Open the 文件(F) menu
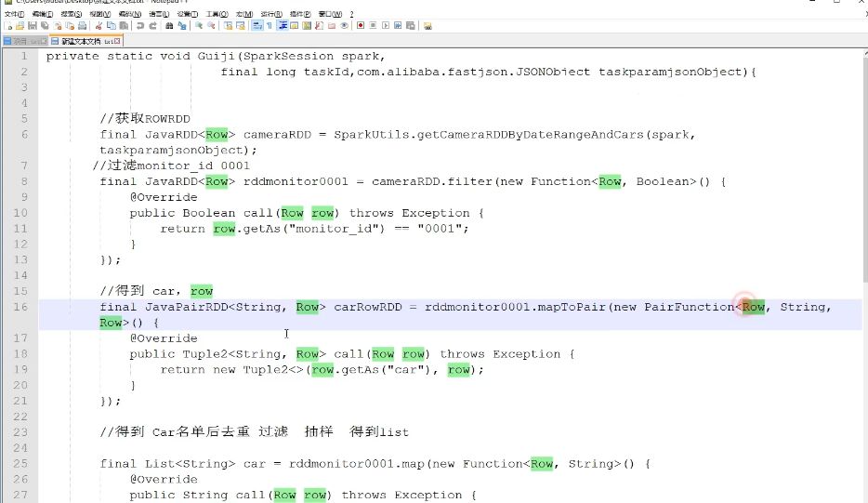The height and width of the screenshot is (503, 868). [x=14, y=15]
